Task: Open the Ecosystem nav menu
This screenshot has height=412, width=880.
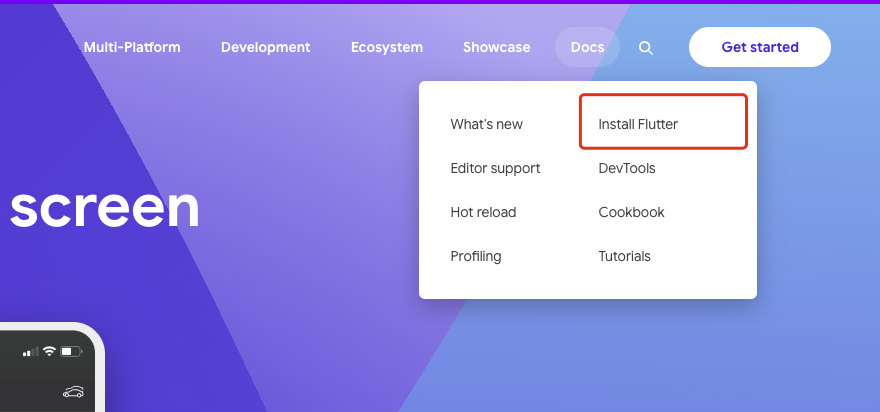Action: tap(387, 47)
